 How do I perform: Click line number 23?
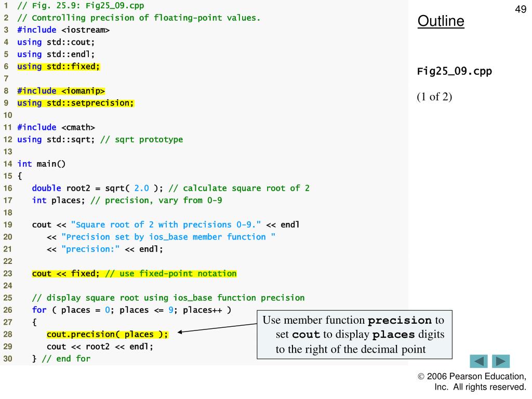[8, 273]
